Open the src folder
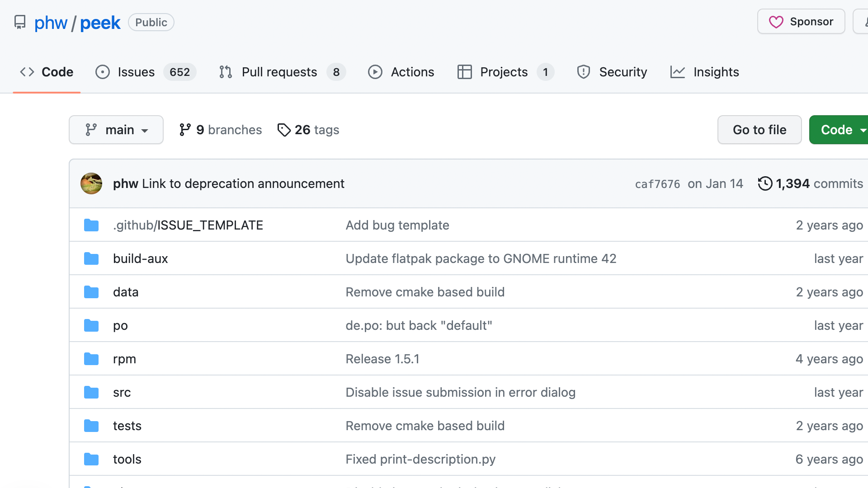The image size is (868, 488). pos(122,392)
